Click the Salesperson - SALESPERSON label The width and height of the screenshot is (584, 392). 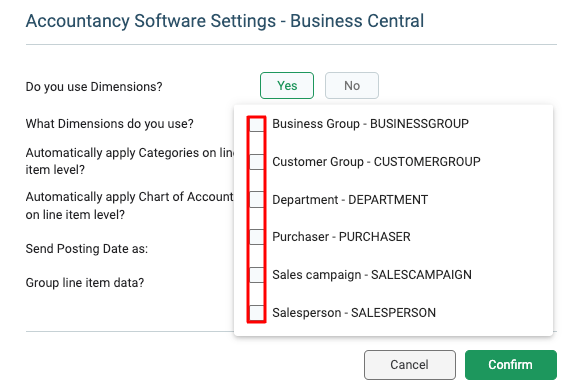point(354,313)
